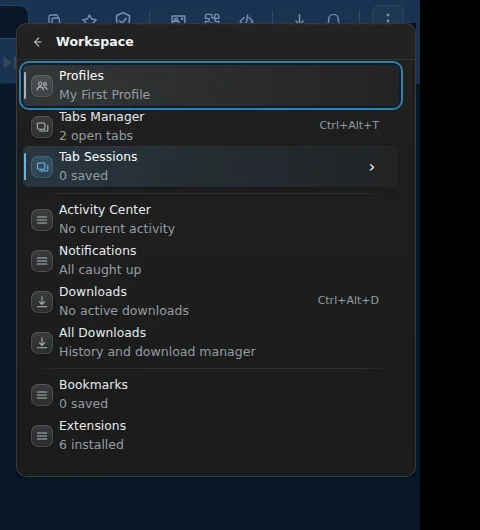
Task: Expand Tab Sessions with its chevron arrow
Action: click(372, 167)
